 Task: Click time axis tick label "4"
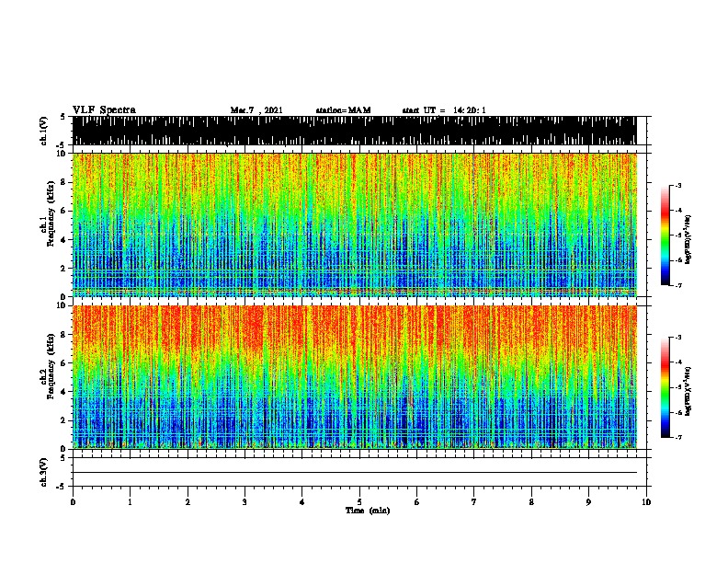click(x=302, y=502)
